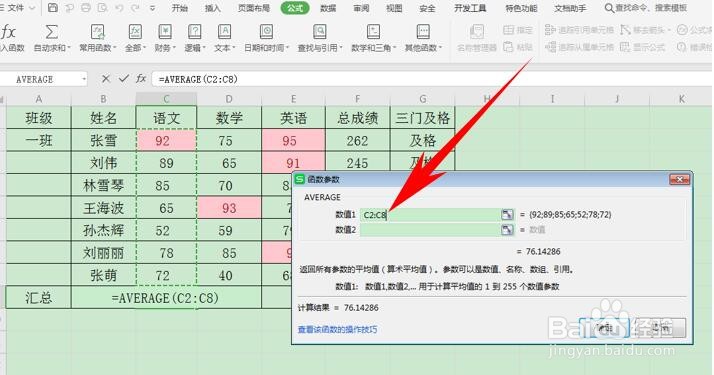Image resolution: width=714 pixels, height=375 pixels.
Task: Click 追踪从属单元格 trace dependents
Action: click(580, 47)
